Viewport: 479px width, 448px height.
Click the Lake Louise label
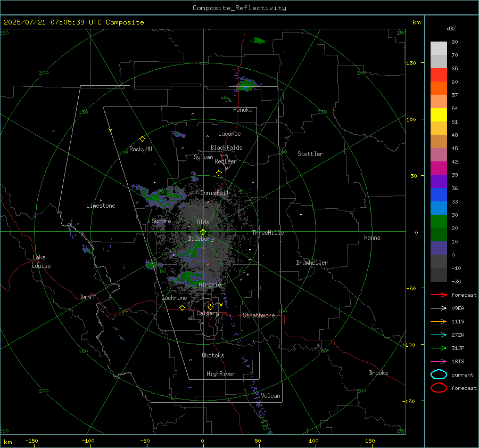click(x=41, y=262)
